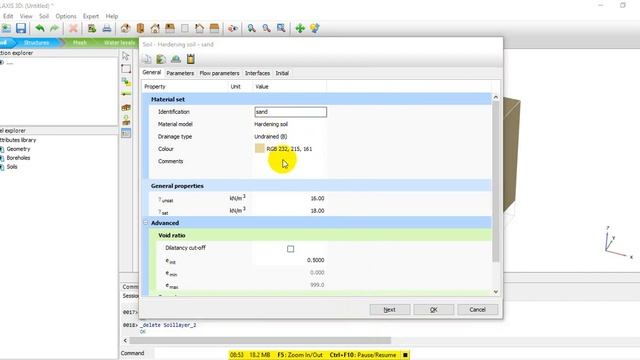This screenshot has height=360, width=640.
Task: Click the white house outline view icon
Action: (x=199, y=28)
